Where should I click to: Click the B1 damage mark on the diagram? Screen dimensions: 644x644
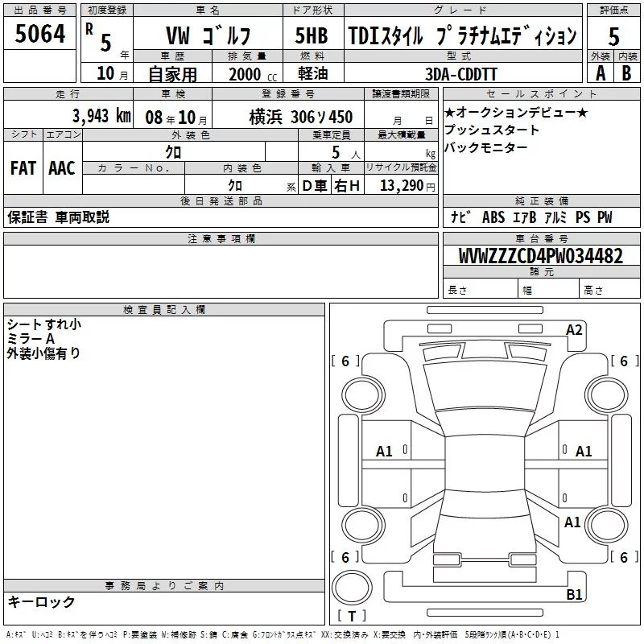(x=574, y=594)
